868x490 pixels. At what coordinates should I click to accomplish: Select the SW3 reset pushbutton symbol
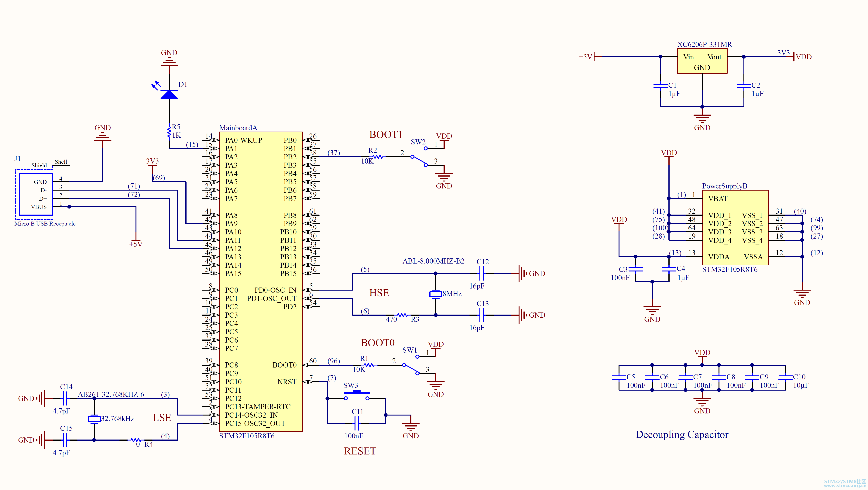pyautogui.click(x=356, y=395)
